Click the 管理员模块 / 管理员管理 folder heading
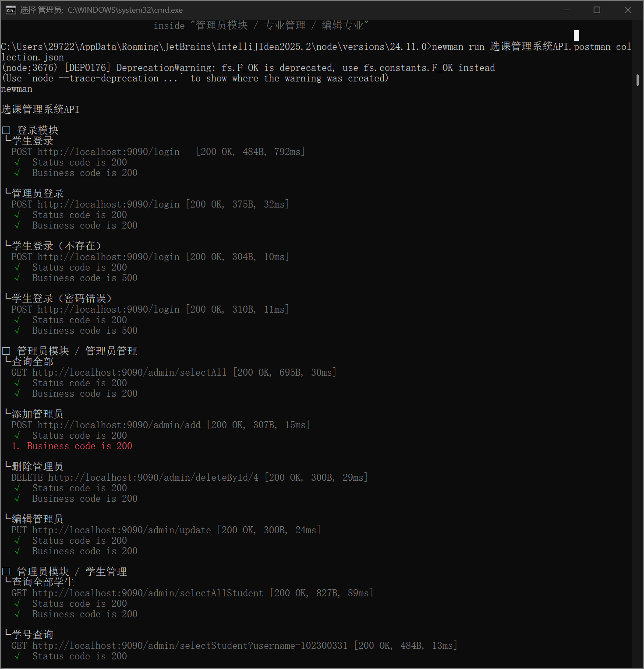 click(77, 351)
